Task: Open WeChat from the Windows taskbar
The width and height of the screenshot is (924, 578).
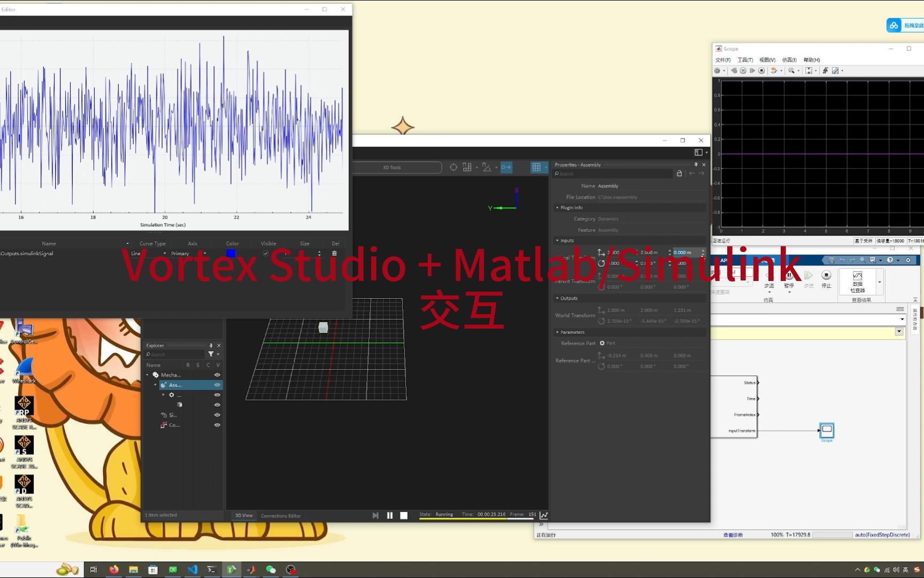Action: 271,569
